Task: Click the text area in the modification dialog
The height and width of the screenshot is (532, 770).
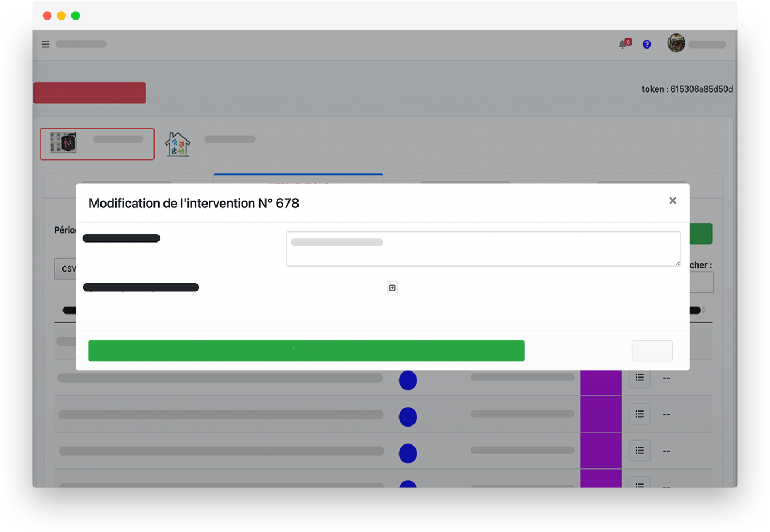Action: tap(483, 249)
